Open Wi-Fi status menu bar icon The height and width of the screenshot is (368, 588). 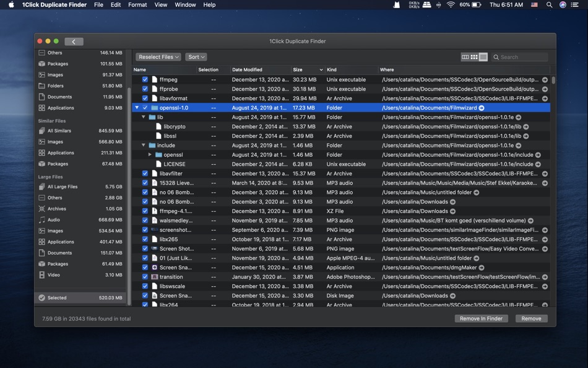coord(451,5)
